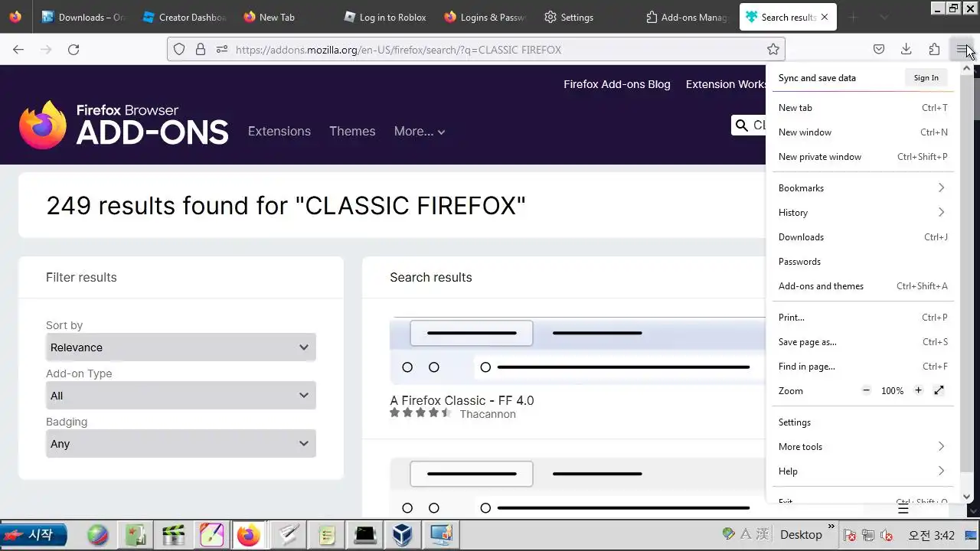
Task: Open the notepad icon in taskbar
Action: tap(327, 534)
